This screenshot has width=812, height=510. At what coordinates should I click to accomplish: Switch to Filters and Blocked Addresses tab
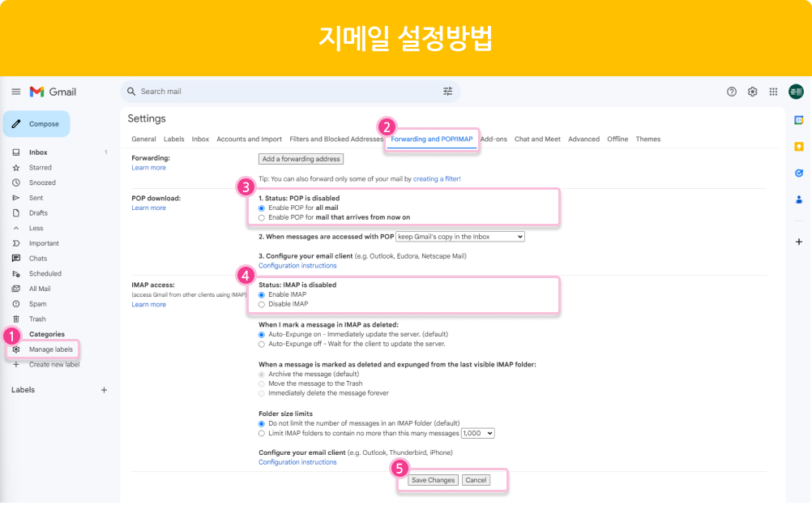[x=336, y=139]
